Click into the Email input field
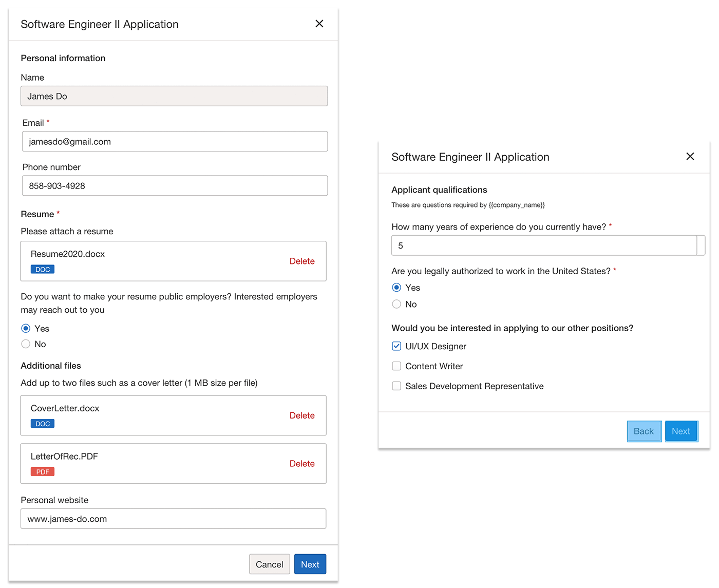The width and height of the screenshot is (719, 588). (175, 142)
